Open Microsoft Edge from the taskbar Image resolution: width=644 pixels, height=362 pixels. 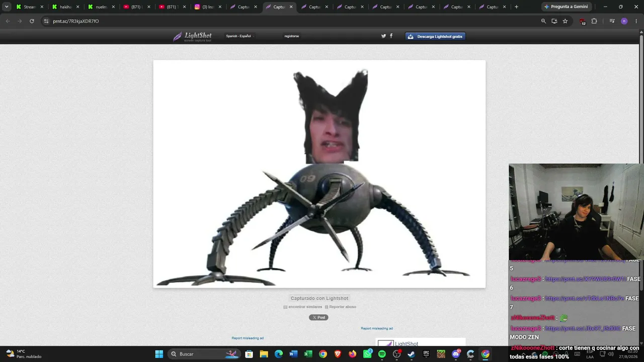[x=278, y=354]
